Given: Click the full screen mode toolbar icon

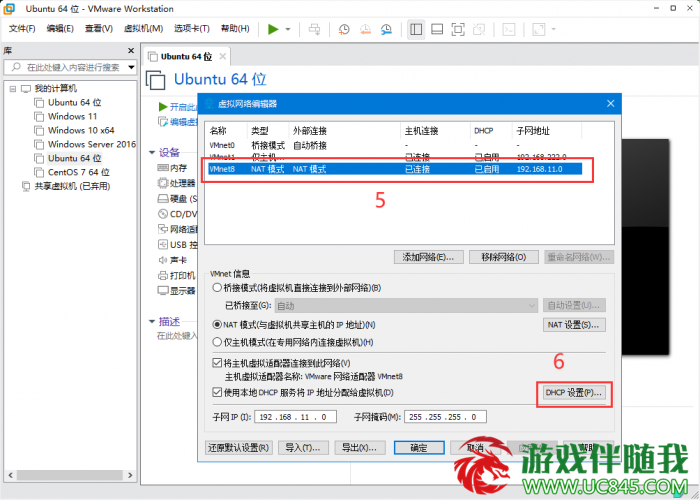Looking at the screenshot, I should 458,29.
